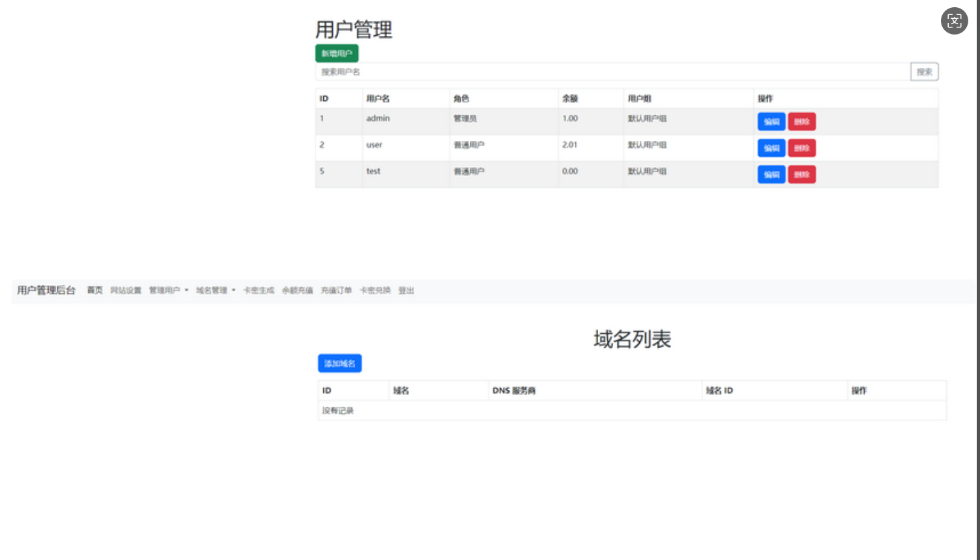
Task: Click the screenshot capture icon top right
Action: pos(954,21)
